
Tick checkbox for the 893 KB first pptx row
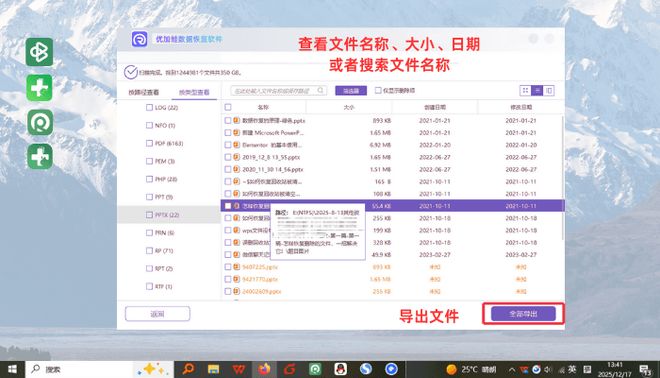228,120
